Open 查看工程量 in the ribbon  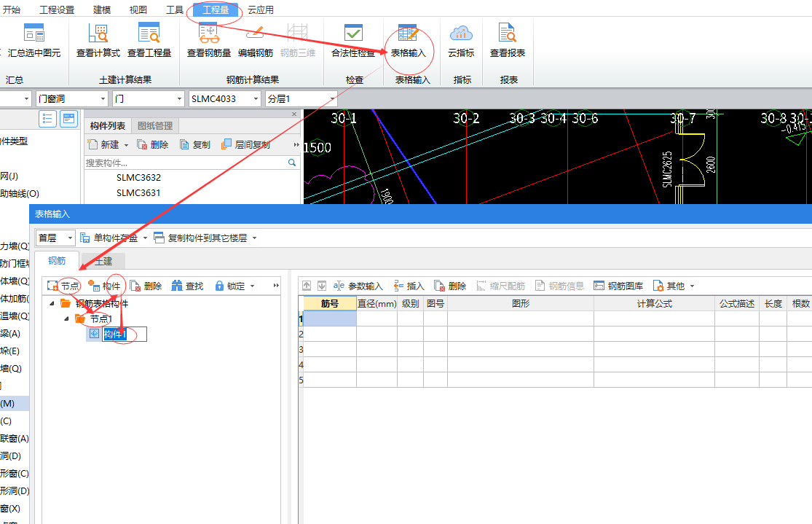pos(149,42)
